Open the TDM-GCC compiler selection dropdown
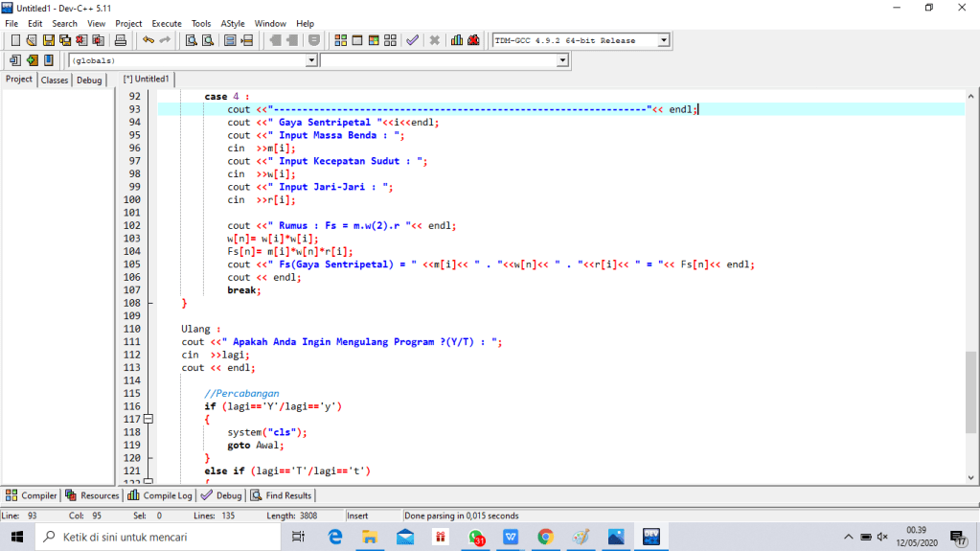This screenshot has height=551, width=980. pos(662,40)
